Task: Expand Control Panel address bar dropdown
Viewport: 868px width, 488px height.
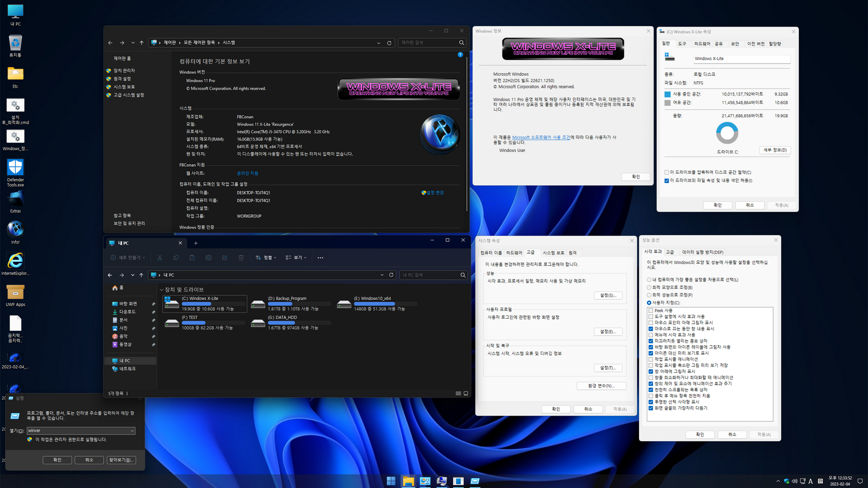Action: point(379,43)
